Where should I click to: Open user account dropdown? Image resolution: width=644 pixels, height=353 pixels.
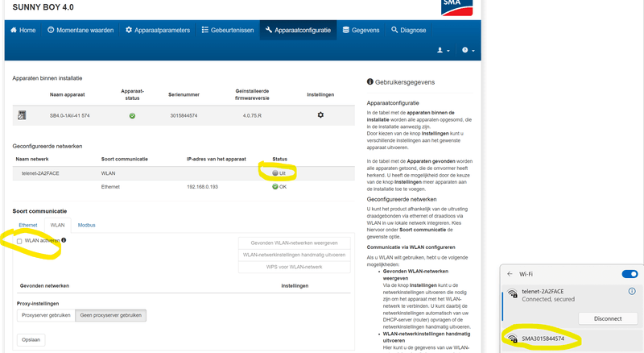coord(444,50)
